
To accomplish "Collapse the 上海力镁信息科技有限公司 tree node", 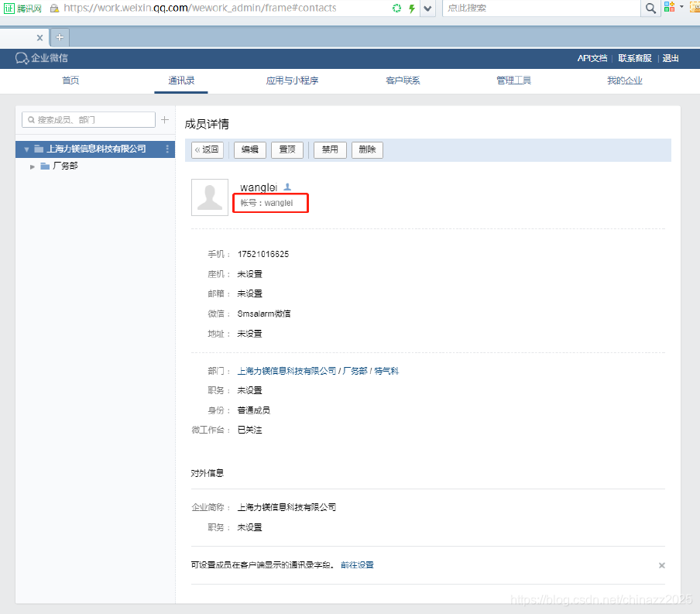I will coord(27,149).
